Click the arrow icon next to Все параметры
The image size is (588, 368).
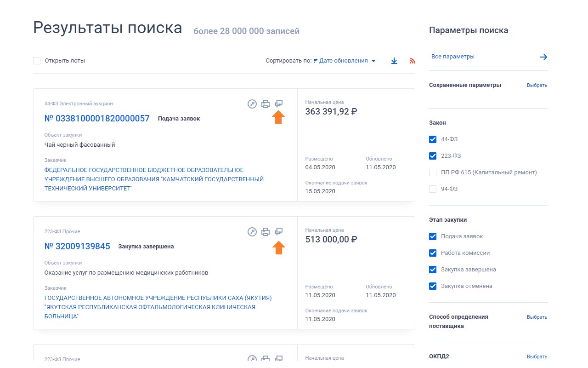543,57
